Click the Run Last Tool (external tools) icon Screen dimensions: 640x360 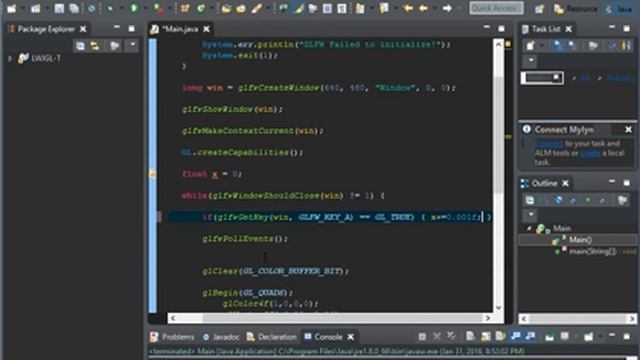point(158,8)
